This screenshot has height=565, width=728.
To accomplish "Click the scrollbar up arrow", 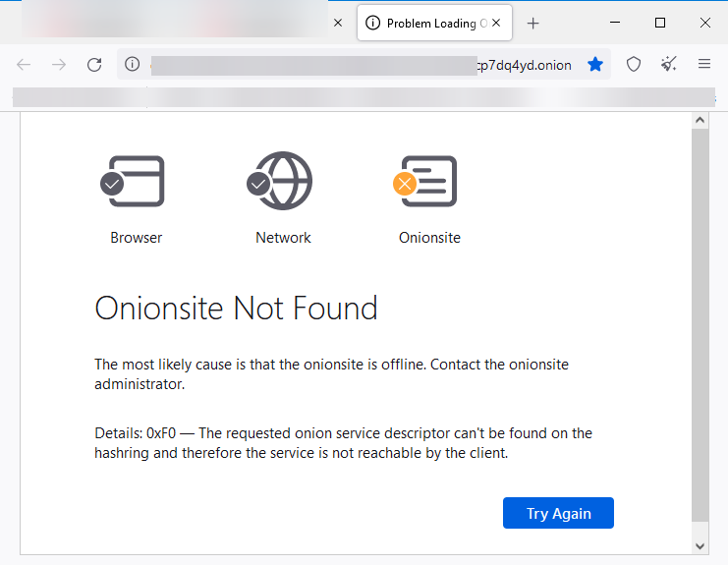I will 700,120.
